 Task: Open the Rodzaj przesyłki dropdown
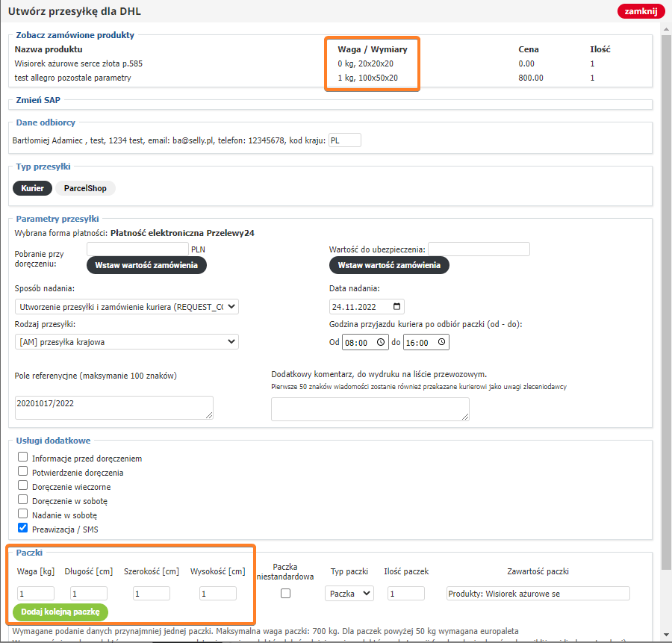(126, 341)
